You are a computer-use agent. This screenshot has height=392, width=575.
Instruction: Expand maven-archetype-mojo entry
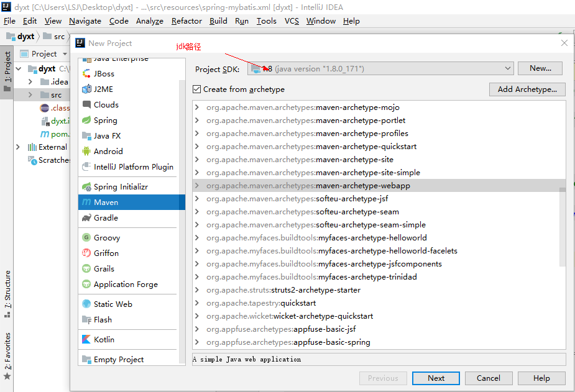point(197,107)
